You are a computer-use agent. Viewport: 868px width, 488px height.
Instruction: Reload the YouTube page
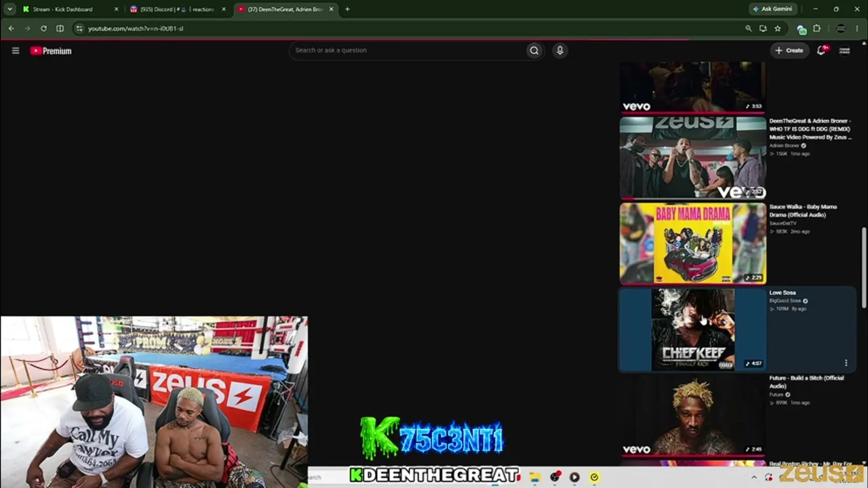43,28
